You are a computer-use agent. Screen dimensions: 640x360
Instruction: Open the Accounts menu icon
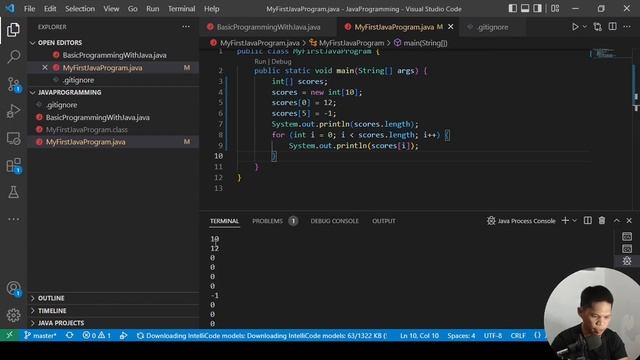point(13,288)
